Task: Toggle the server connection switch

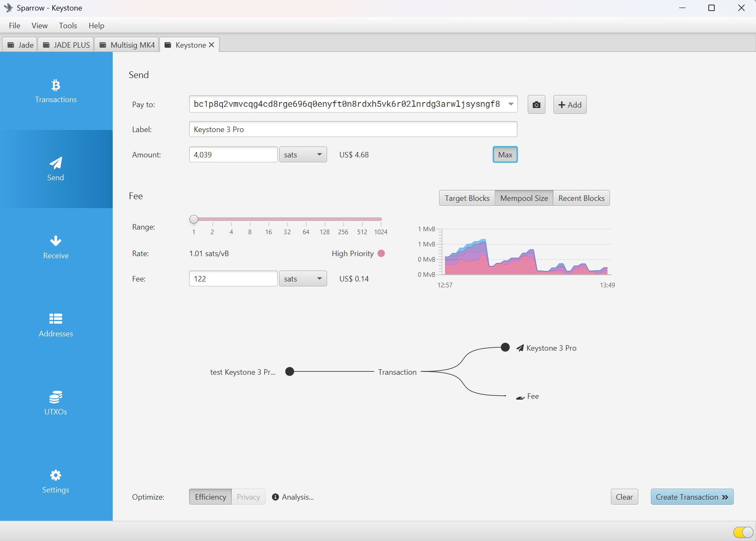Action: [x=742, y=532]
